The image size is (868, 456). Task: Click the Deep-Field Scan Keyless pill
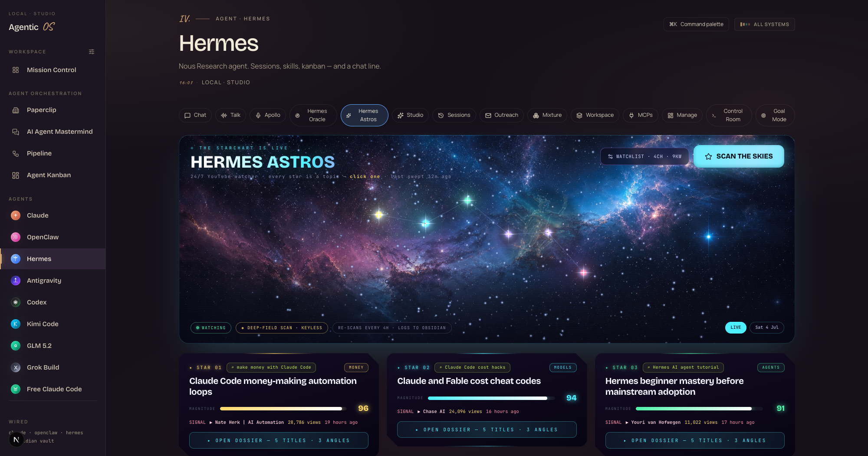(282, 328)
